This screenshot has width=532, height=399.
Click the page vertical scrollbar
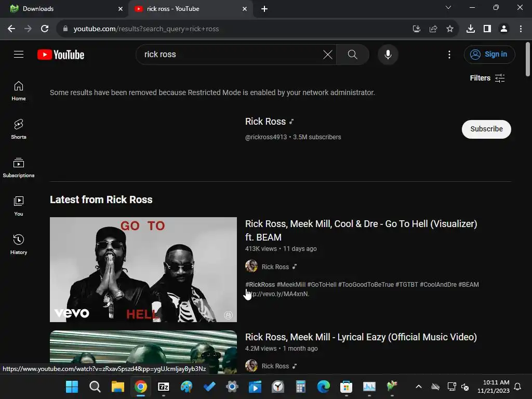pos(528,59)
